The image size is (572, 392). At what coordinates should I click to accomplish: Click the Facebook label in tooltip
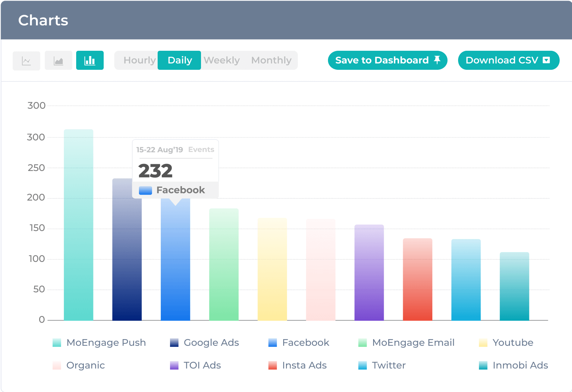click(x=181, y=190)
